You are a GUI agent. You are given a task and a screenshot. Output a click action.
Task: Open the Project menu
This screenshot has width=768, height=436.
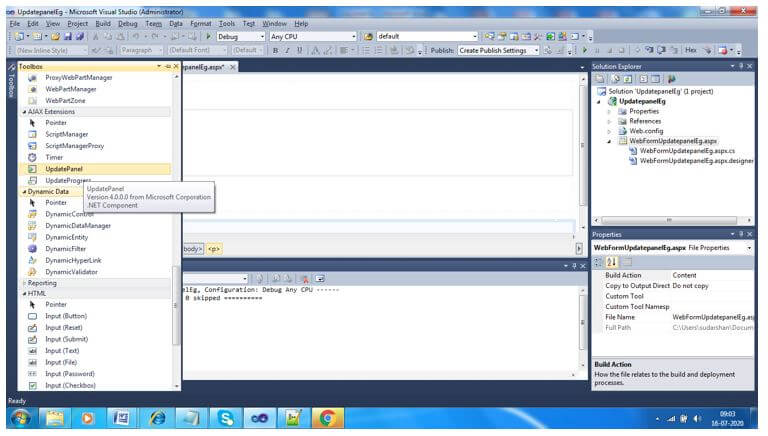tap(77, 24)
